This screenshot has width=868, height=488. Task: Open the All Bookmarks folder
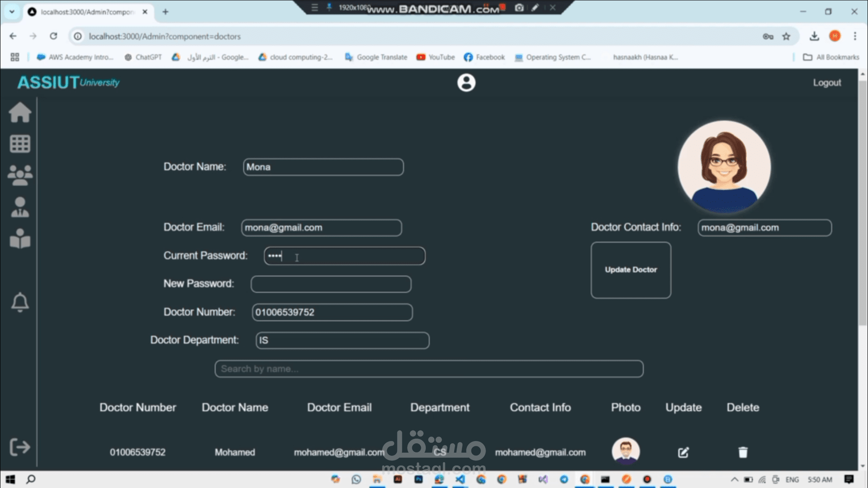(831, 57)
